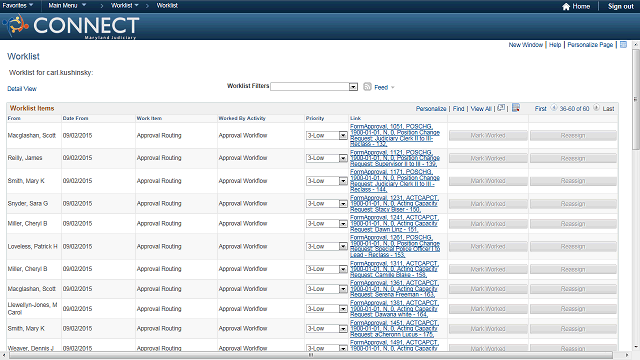Open the grid zoom popup icon
Screen dimensions: 640x360
point(501,108)
